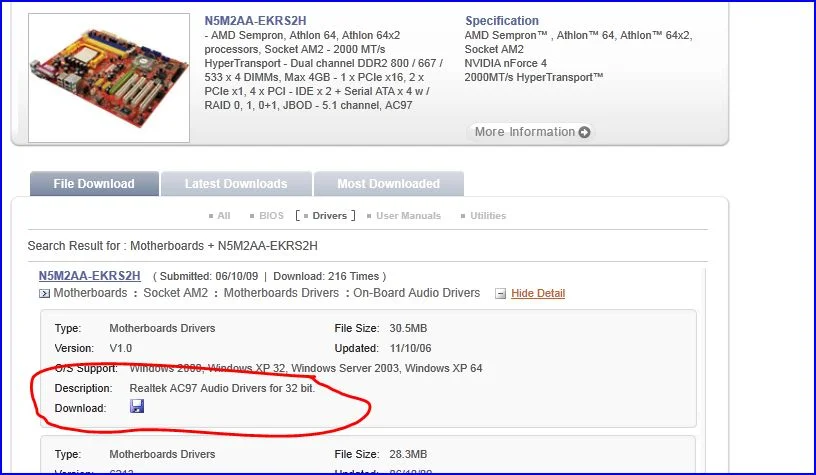Open the N5M2AA-EKRS2H search result link
The width and height of the screenshot is (816, 475).
(90, 276)
